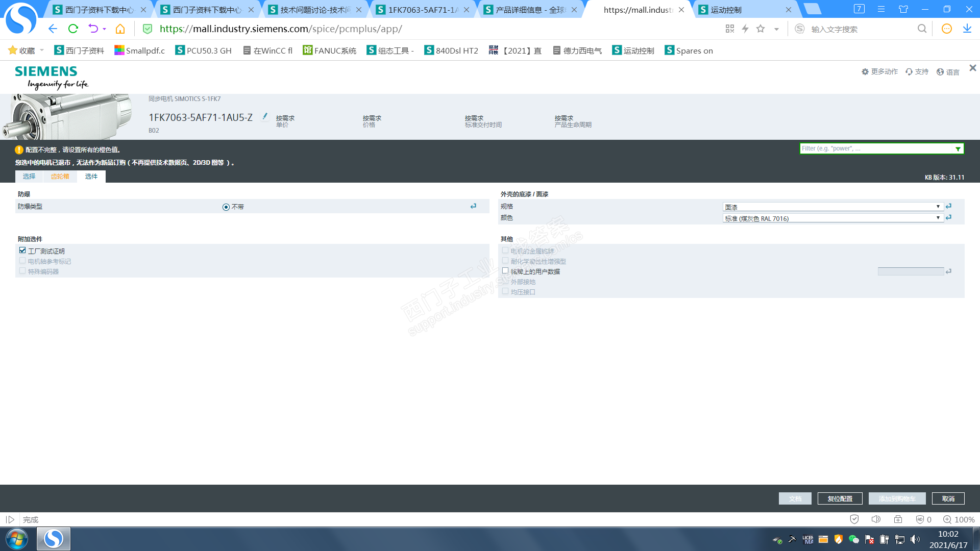Click into the Filter text input field
This screenshot has width=980, height=551.
point(876,148)
